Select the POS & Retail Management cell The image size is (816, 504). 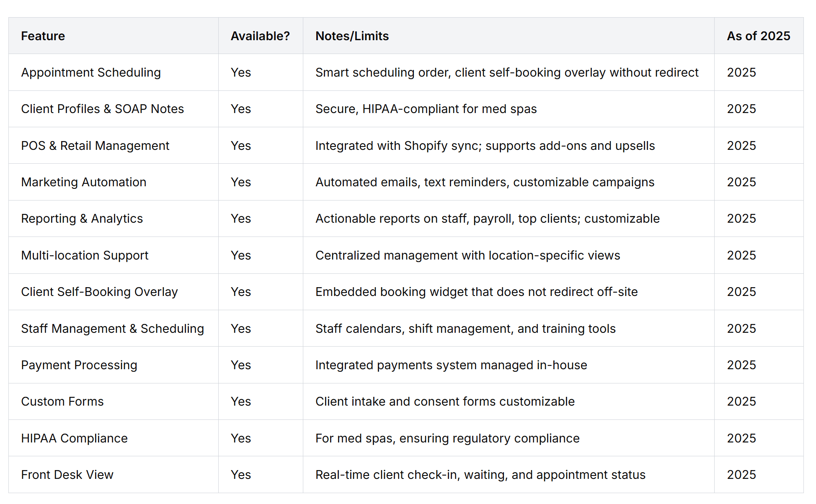[x=95, y=146]
